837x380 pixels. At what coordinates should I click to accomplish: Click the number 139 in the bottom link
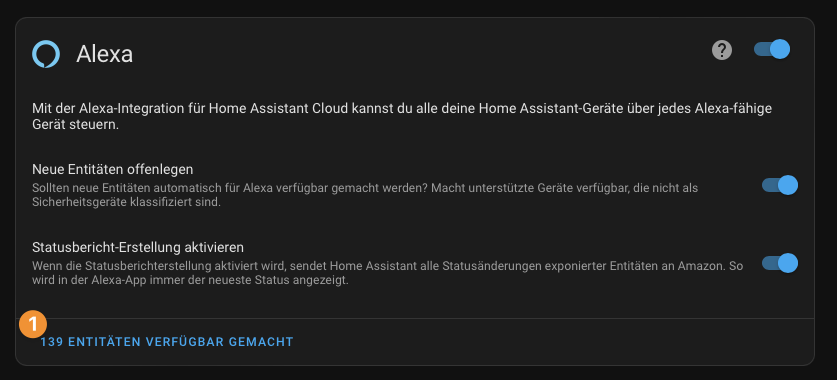point(52,342)
